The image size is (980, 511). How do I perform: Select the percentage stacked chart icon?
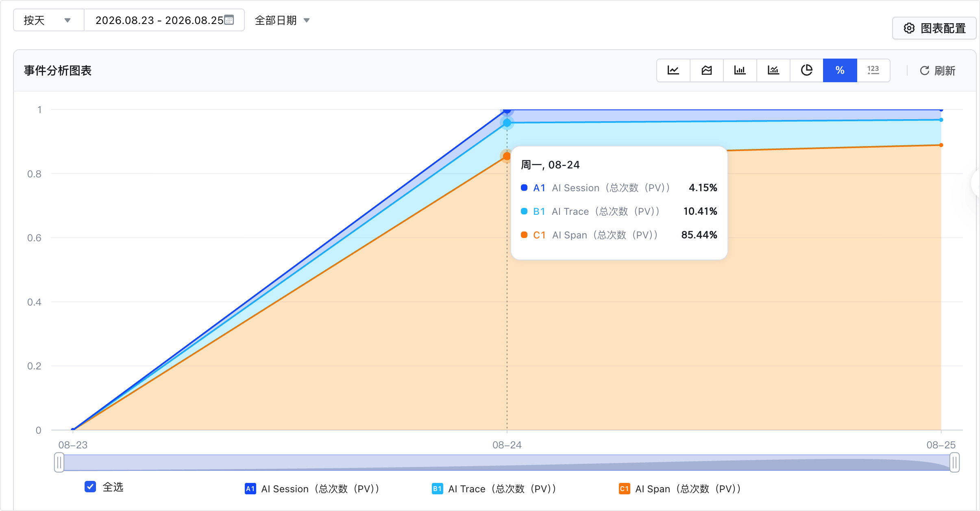pyautogui.click(x=840, y=70)
